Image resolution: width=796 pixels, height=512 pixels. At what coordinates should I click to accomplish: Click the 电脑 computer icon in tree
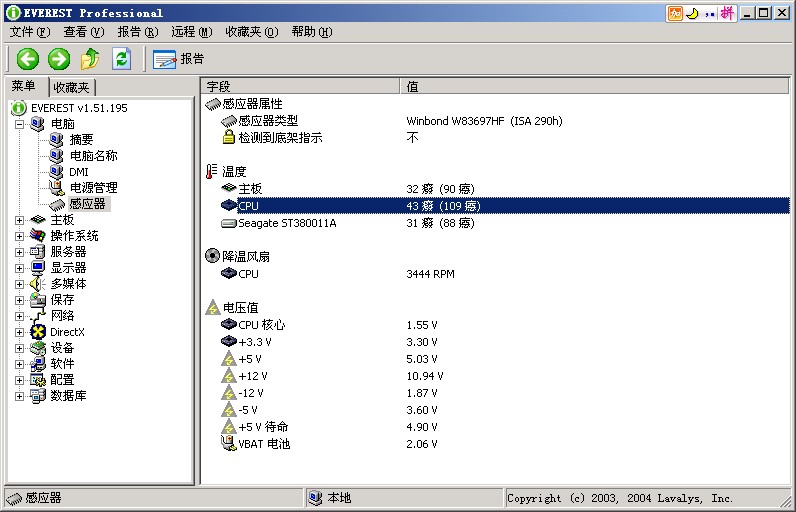pos(37,124)
